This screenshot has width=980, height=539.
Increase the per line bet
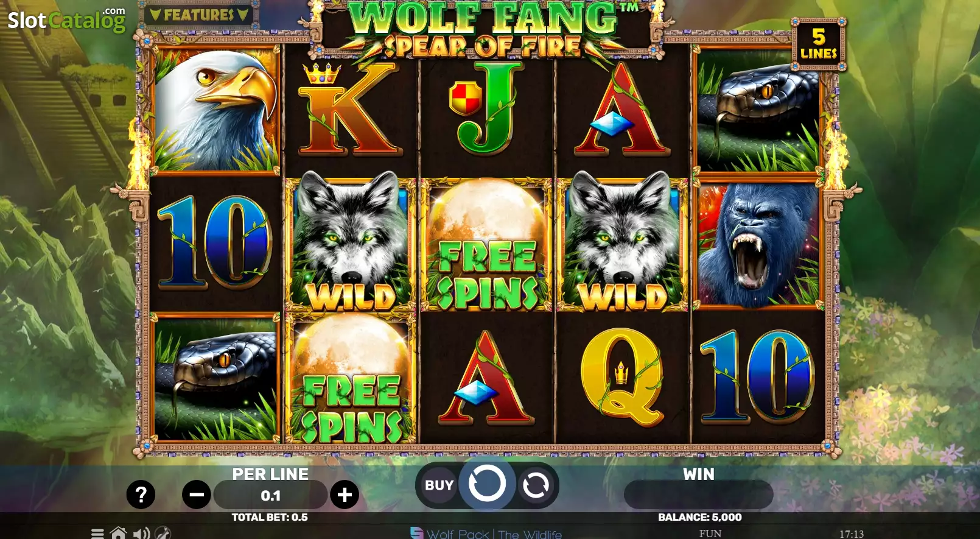tap(345, 495)
